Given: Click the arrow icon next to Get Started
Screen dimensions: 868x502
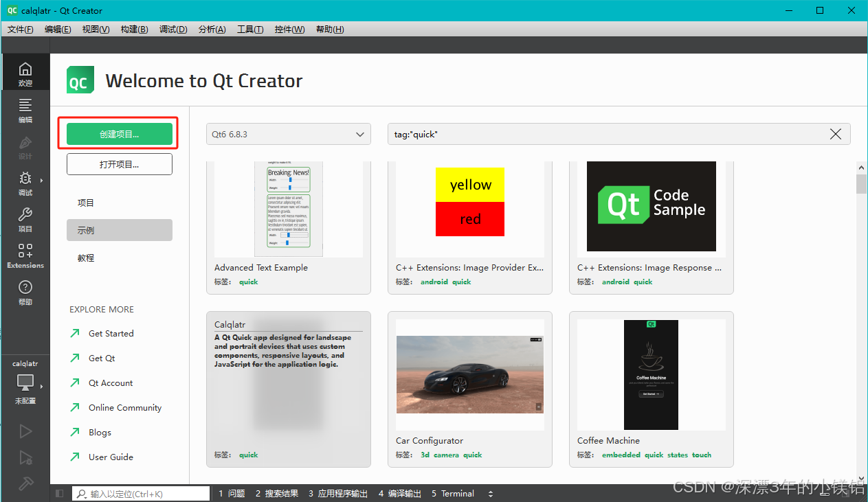Looking at the screenshot, I should (75, 333).
